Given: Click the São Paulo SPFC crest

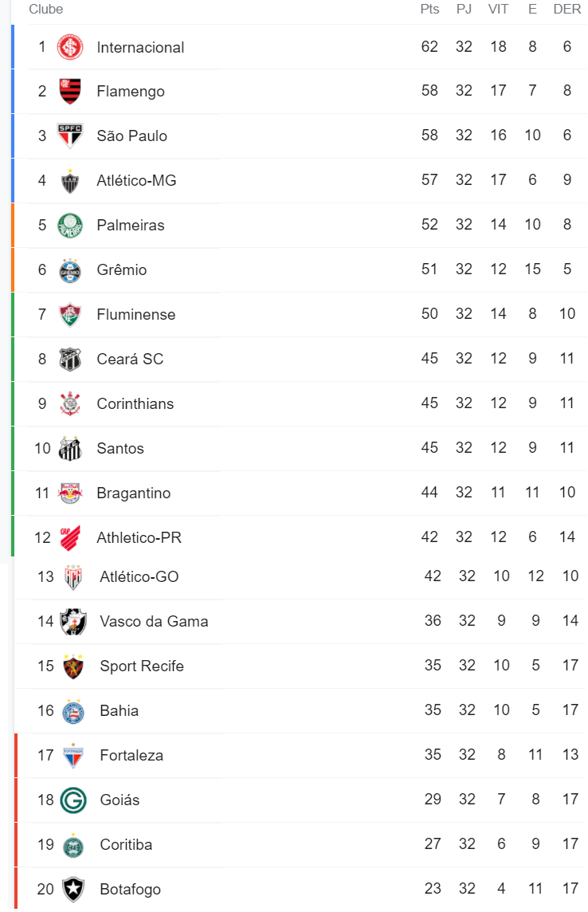Looking at the screenshot, I should point(70,136).
